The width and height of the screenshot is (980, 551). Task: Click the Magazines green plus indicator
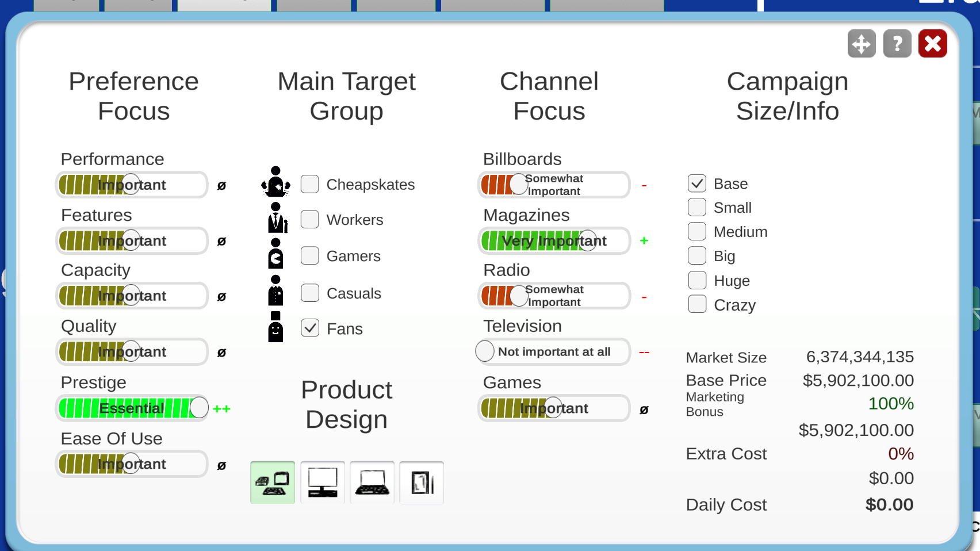tap(644, 240)
